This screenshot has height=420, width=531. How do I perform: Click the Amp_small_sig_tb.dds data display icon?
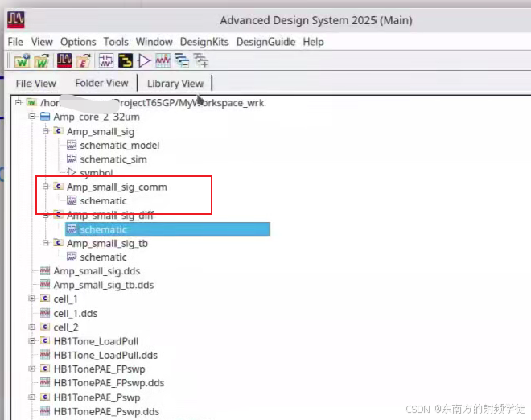[x=45, y=285]
